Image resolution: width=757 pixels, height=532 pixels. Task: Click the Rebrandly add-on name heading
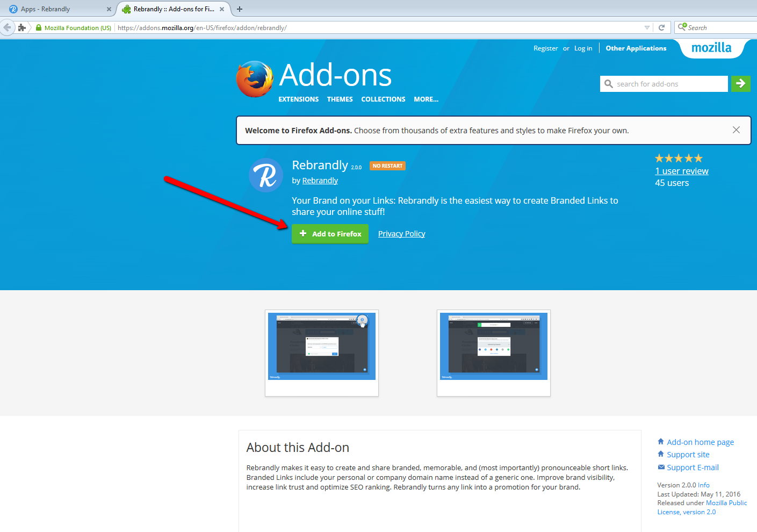[x=320, y=165]
